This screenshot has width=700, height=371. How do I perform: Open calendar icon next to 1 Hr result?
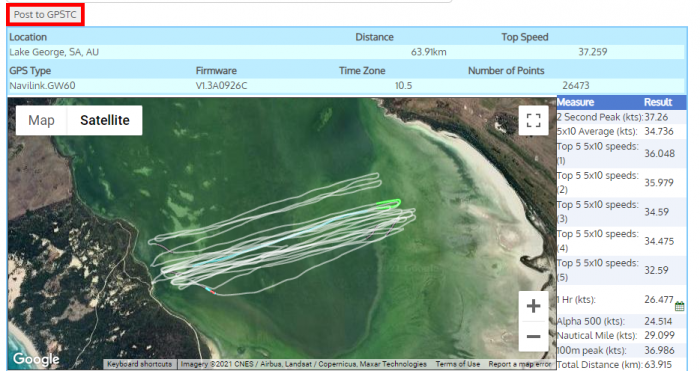tap(679, 306)
